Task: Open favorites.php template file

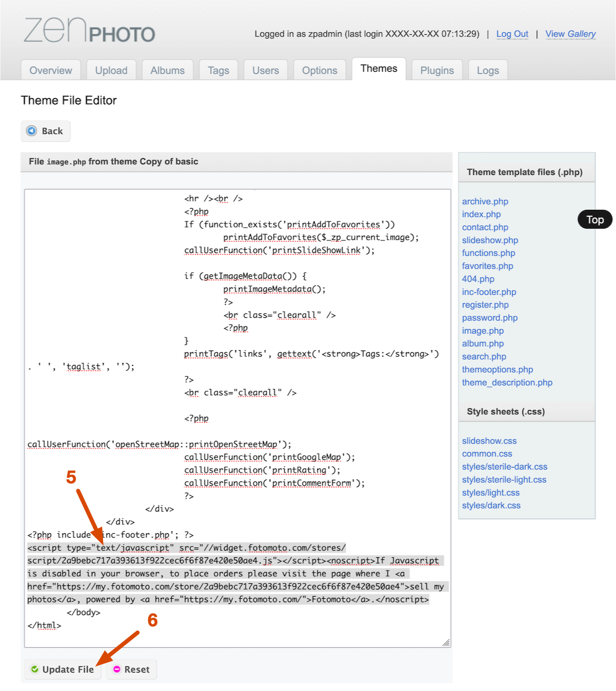Action: point(487,266)
